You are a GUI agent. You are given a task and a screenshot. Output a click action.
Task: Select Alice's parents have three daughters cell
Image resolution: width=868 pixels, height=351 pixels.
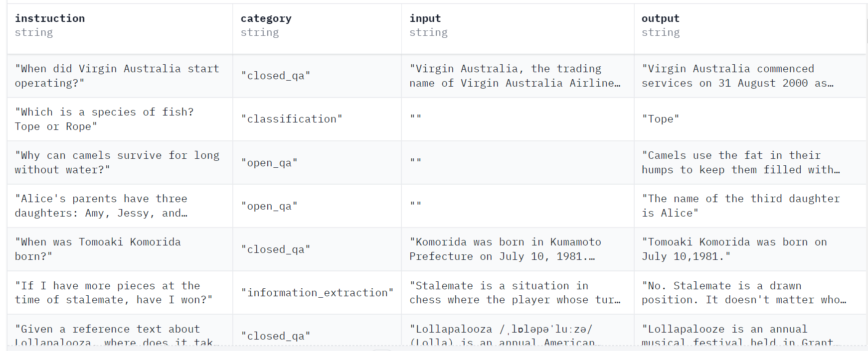(120, 206)
